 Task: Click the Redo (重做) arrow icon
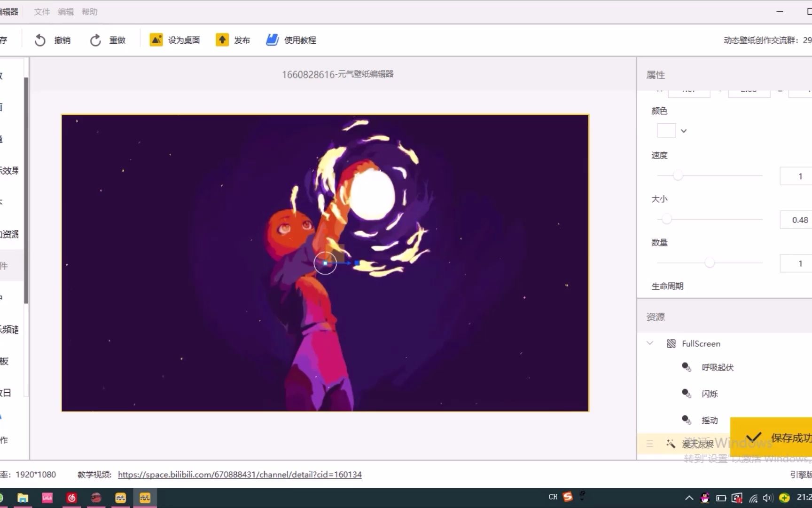tap(95, 40)
